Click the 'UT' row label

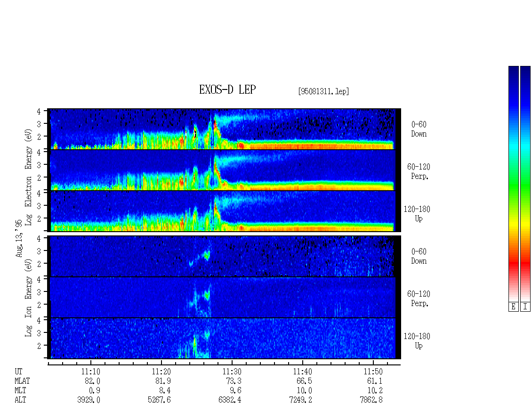point(18,372)
